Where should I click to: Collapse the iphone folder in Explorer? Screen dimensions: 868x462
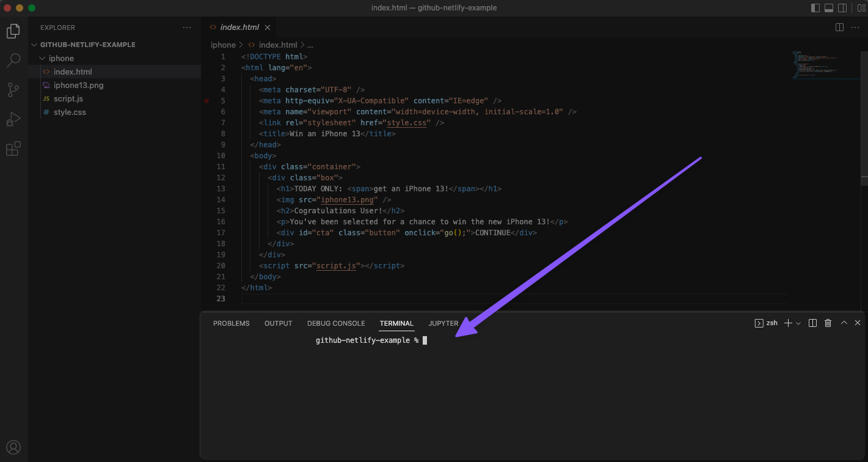(x=61, y=59)
